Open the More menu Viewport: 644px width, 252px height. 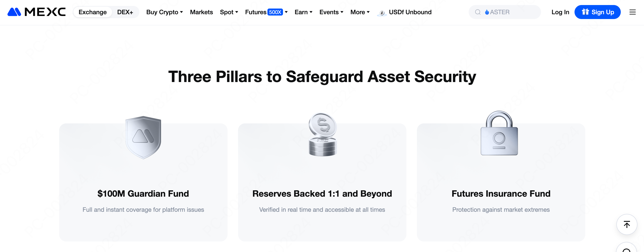click(x=360, y=12)
